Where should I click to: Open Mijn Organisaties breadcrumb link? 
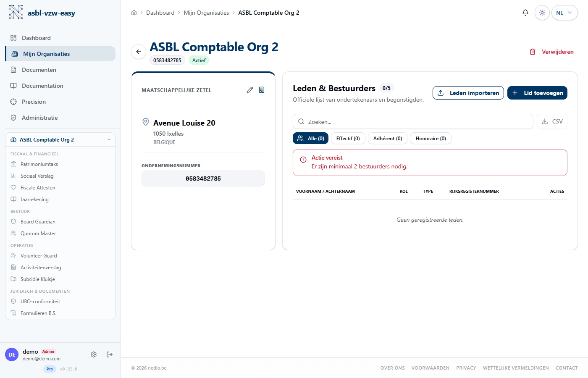click(206, 13)
